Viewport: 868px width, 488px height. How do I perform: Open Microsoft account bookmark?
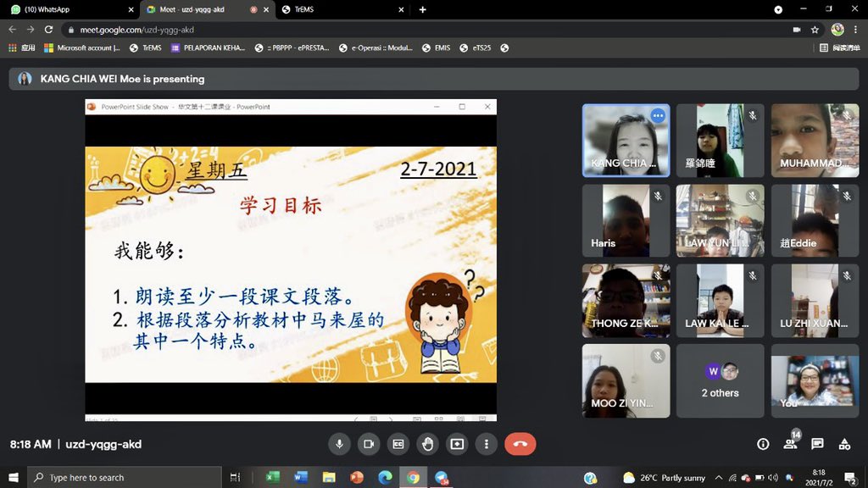point(82,48)
